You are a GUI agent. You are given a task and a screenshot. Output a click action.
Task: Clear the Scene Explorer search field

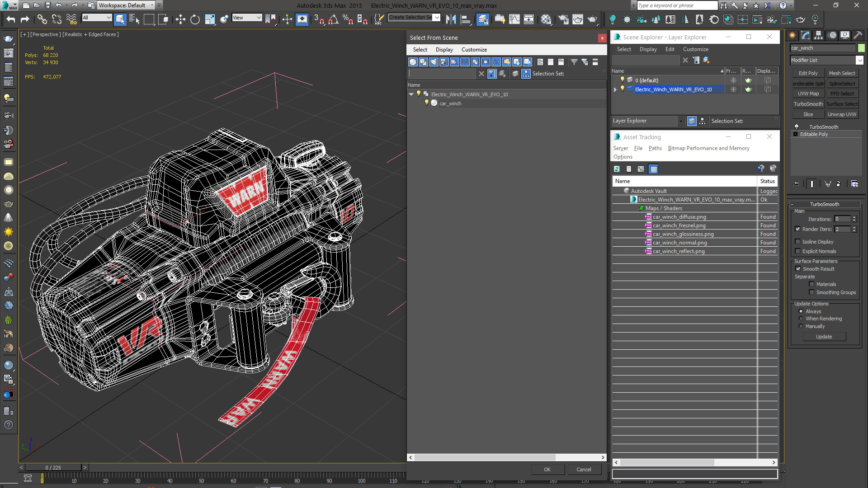(685, 60)
